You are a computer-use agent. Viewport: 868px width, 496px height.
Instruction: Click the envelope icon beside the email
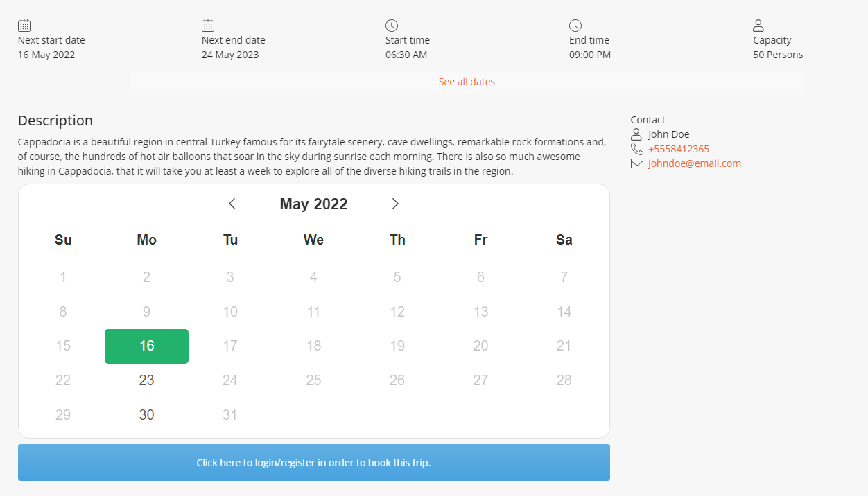(636, 163)
